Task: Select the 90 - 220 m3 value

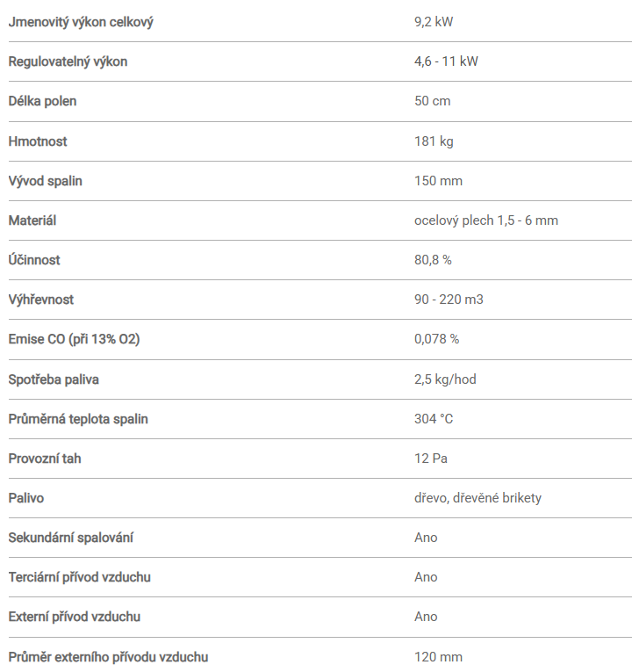Action: click(x=449, y=300)
